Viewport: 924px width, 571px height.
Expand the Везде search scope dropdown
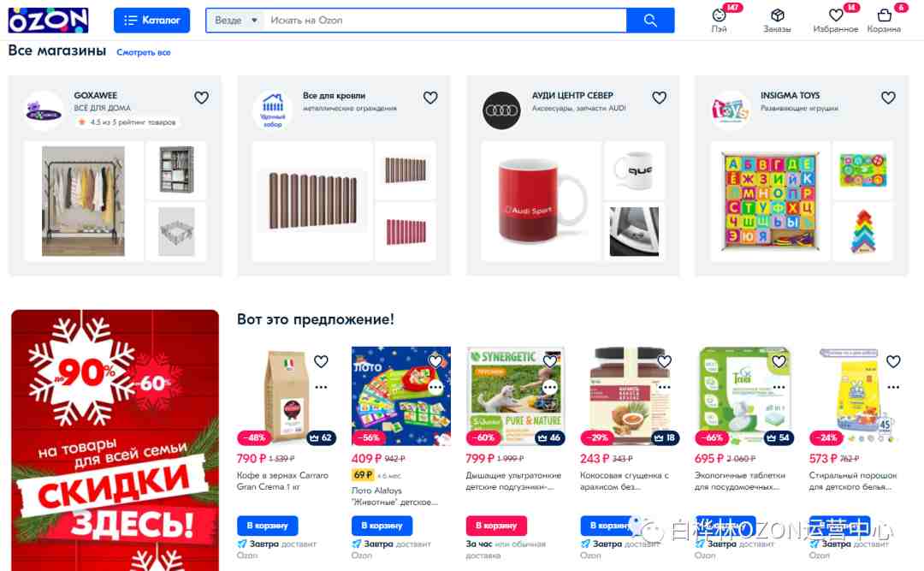click(236, 20)
